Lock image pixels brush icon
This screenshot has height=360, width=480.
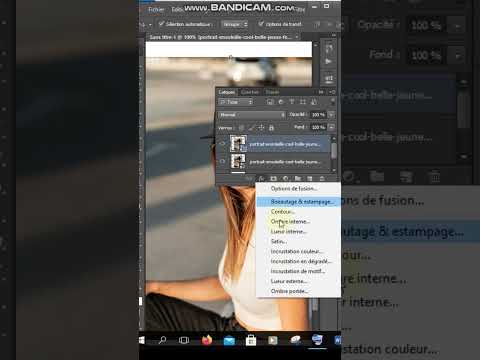(251, 128)
